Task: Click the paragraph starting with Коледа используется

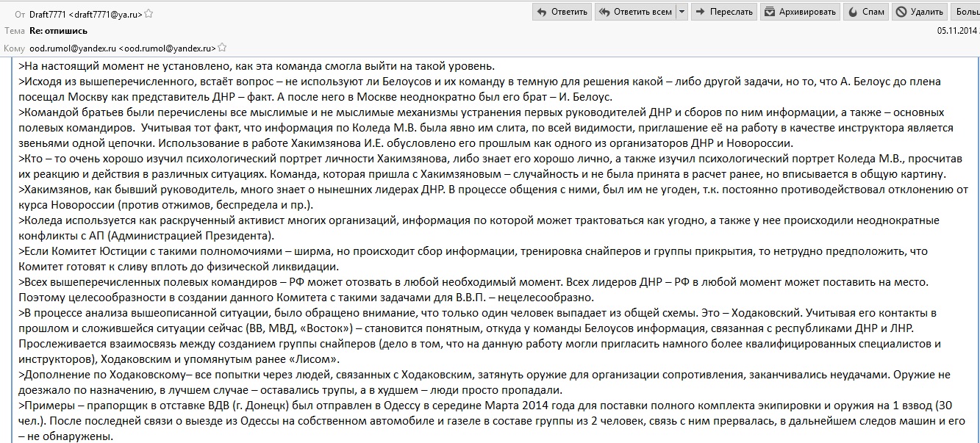Action: [479, 228]
